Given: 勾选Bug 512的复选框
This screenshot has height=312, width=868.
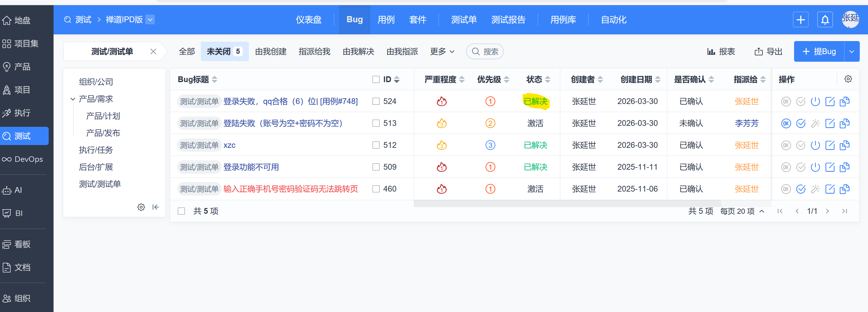Looking at the screenshot, I should point(376,145).
